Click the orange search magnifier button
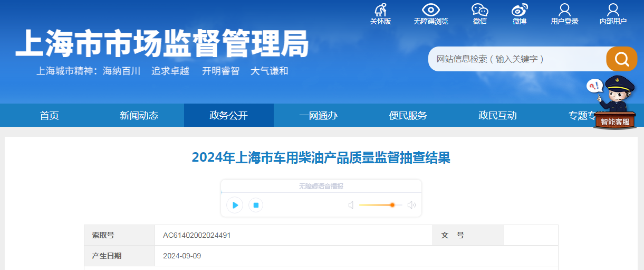Image resolution: width=644 pixels, height=270 pixels. click(622, 59)
